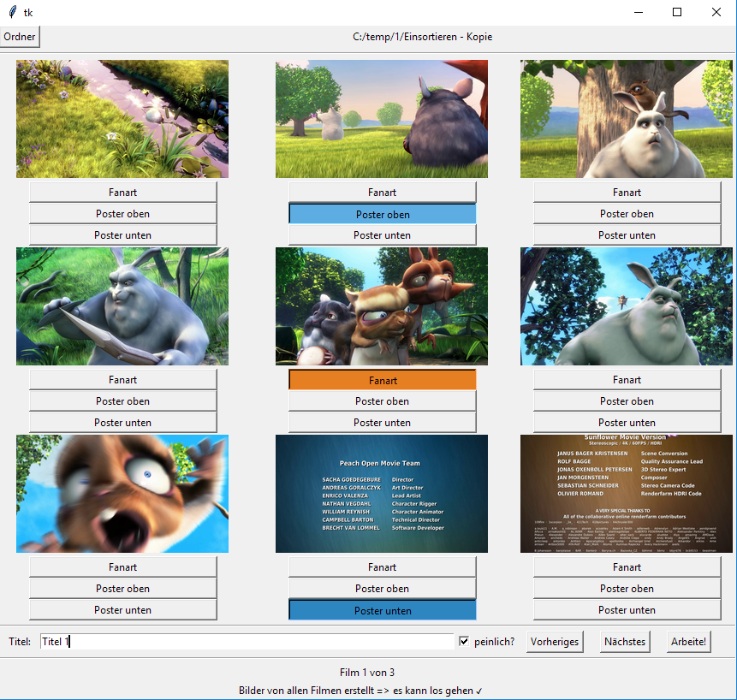Image resolution: width=737 pixels, height=700 pixels.
Task: Close the tk window
Action: (x=716, y=12)
